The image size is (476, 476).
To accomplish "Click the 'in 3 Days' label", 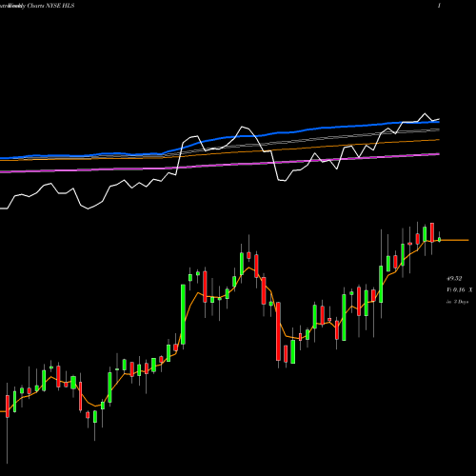I will [x=458, y=302].
